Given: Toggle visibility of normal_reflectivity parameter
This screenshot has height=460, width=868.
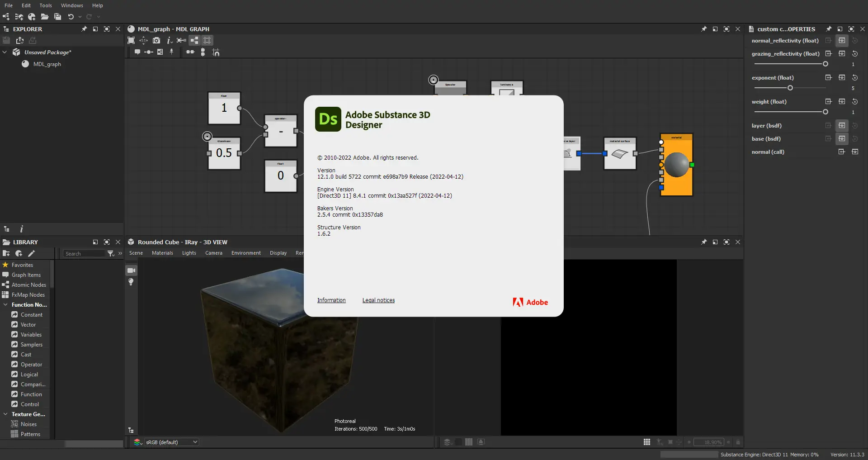Looking at the screenshot, I should point(842,40).
